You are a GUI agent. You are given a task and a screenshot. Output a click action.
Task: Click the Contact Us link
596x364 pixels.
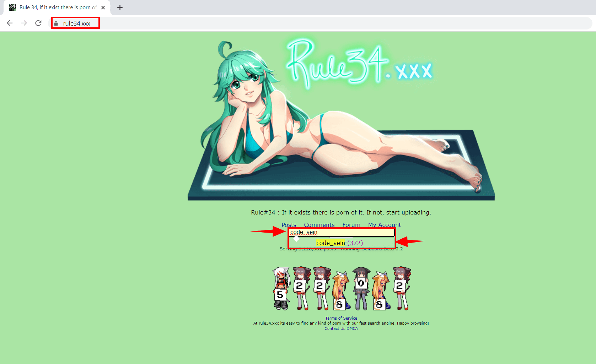334,328
